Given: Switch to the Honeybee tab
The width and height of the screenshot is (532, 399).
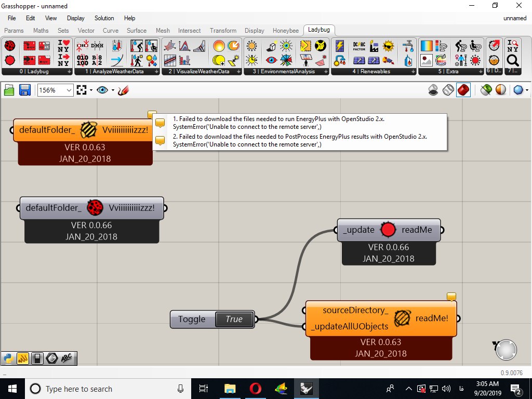Looking at the screenshot, I should pyautogui.click(x=286, y=31).
